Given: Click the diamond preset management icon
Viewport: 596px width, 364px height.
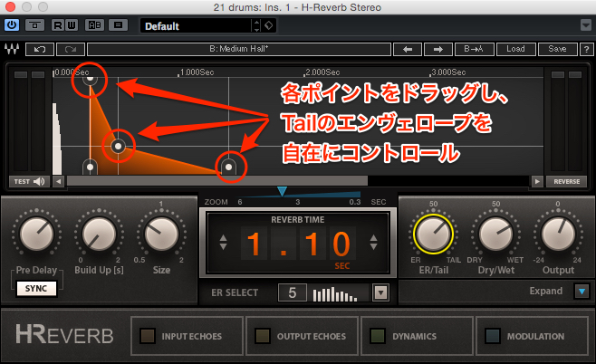Looking at the screenshot, I should (269, 26).
